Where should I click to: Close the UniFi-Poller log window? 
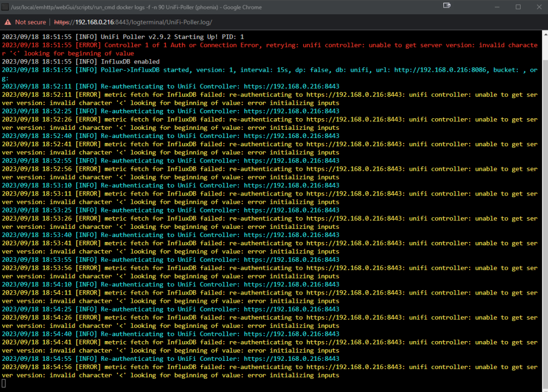pyautogui.click(x=539, y=7)
